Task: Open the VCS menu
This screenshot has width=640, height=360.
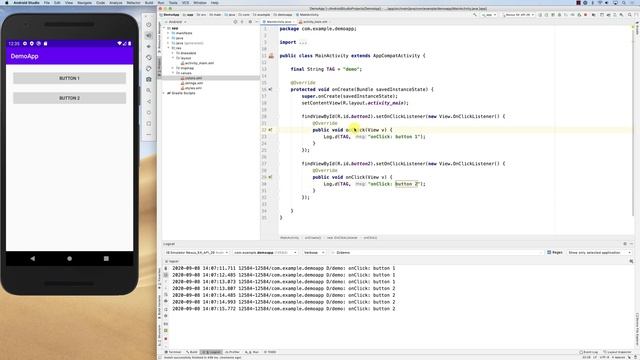Action: tap(185, 2)
